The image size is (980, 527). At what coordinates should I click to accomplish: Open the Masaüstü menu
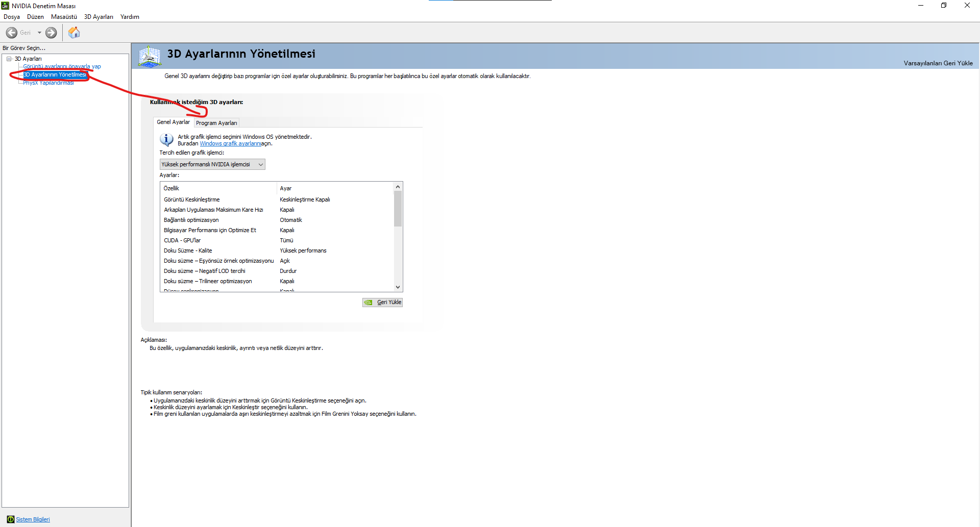tap(64, 17)
